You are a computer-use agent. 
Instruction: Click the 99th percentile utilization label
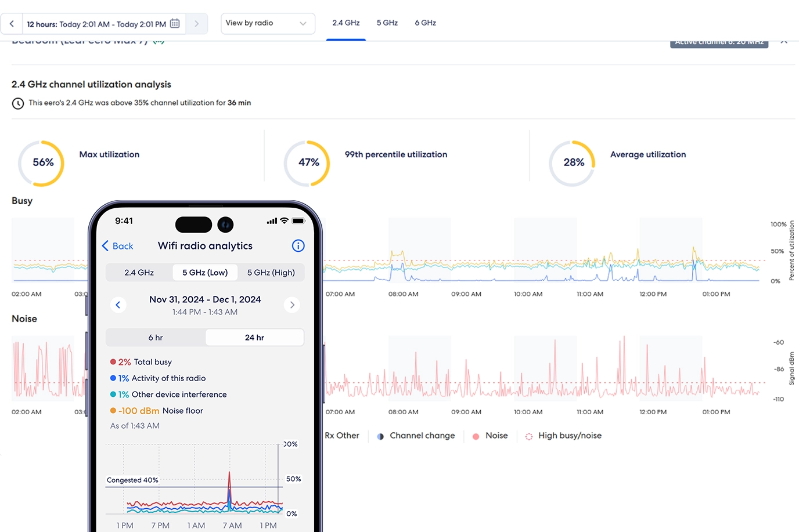[x=396, y=154]
